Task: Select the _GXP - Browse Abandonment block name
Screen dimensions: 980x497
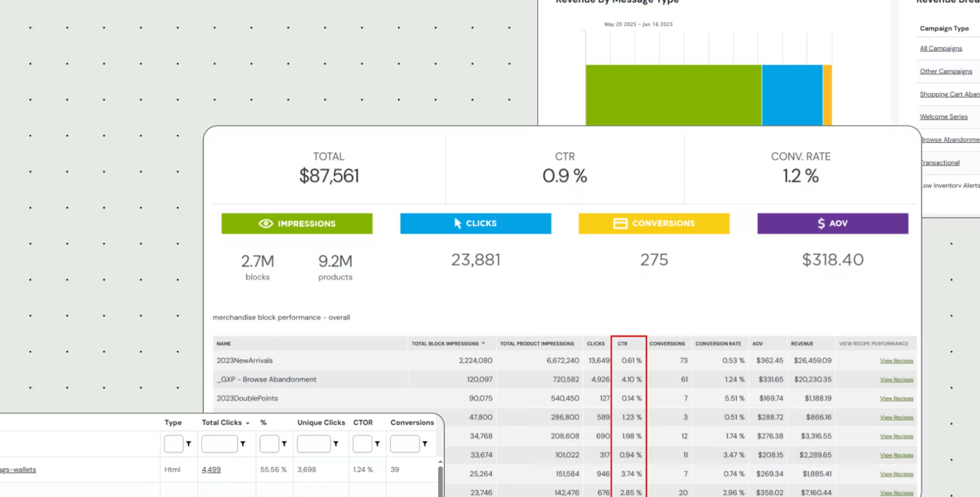Action: (x=267, y=380)
